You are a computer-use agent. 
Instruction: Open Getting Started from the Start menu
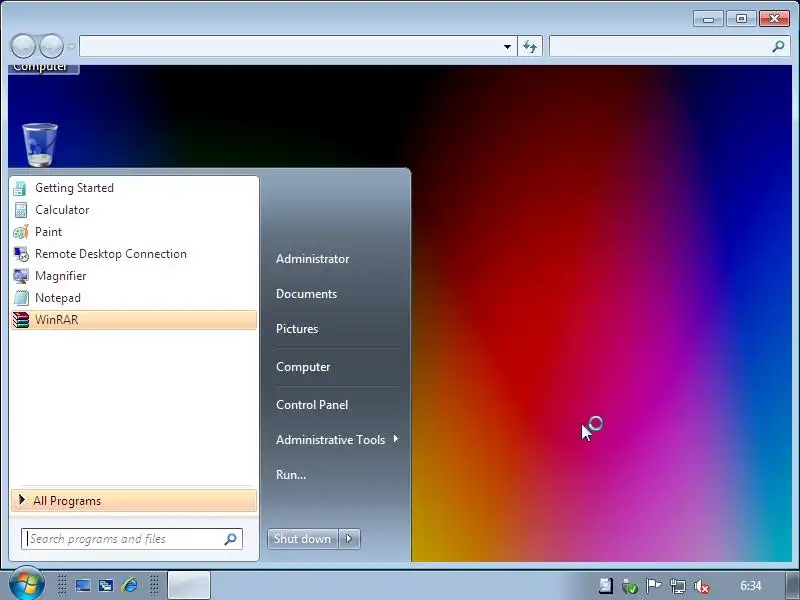(134, 188)
